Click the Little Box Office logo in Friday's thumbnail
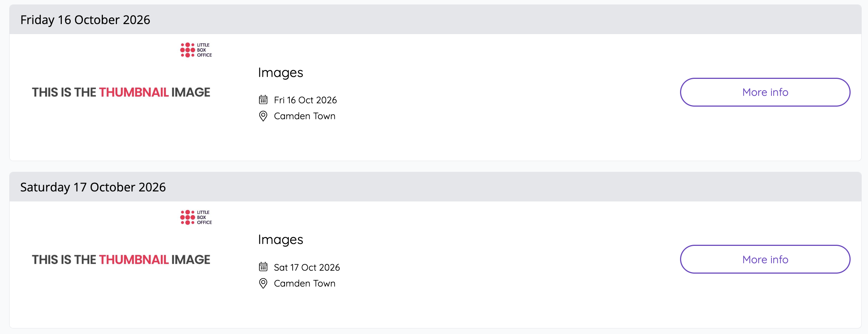This screenshot has height=334, width=868. 196,50
